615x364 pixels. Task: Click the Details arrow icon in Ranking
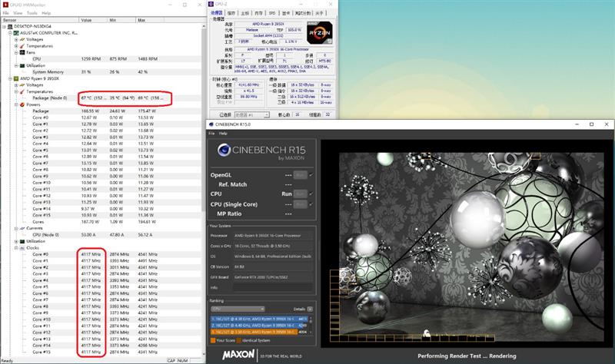pos(310,309)
